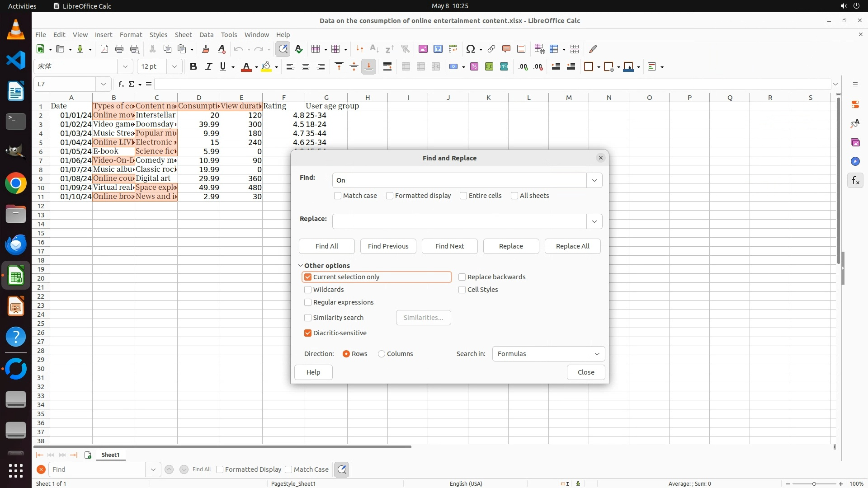
Task: Click the Format as Percent icon
Action: [474, 67]
